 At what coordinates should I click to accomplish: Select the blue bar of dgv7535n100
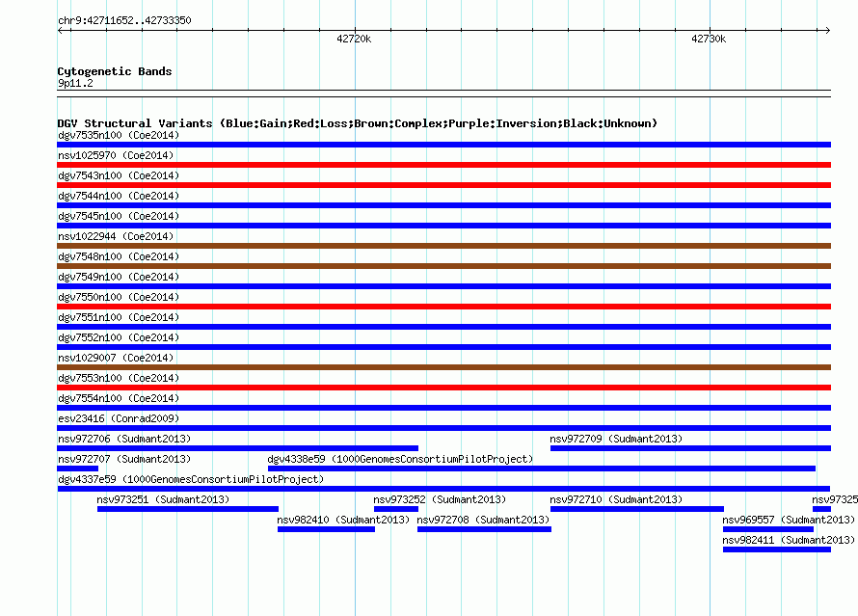coord(443,145)
